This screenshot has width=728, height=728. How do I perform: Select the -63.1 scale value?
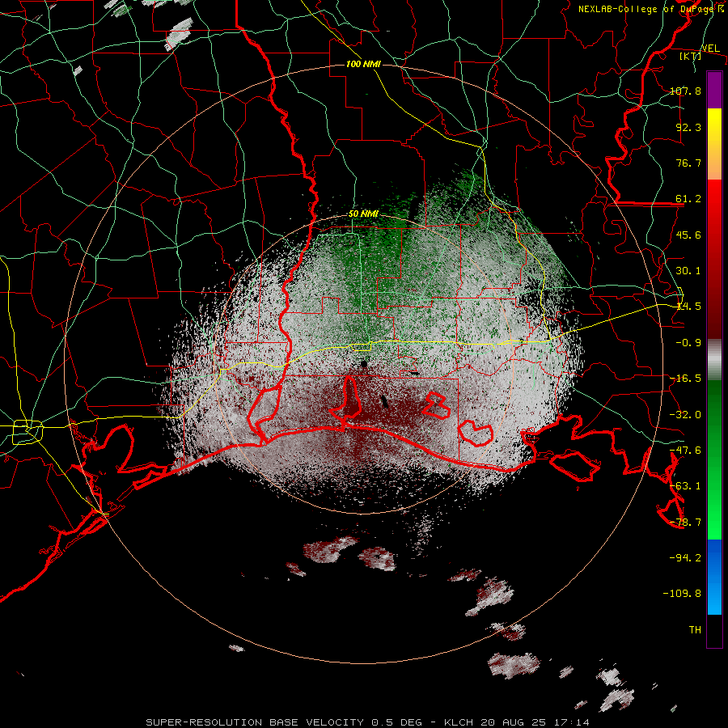tap(685, 486)
